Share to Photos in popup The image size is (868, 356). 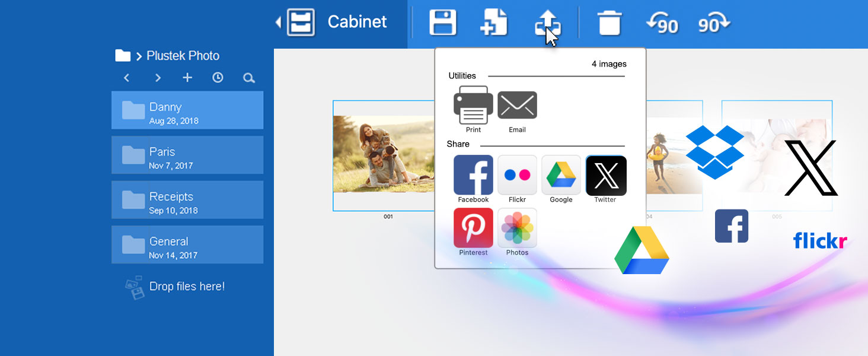(x=517, y=231)
